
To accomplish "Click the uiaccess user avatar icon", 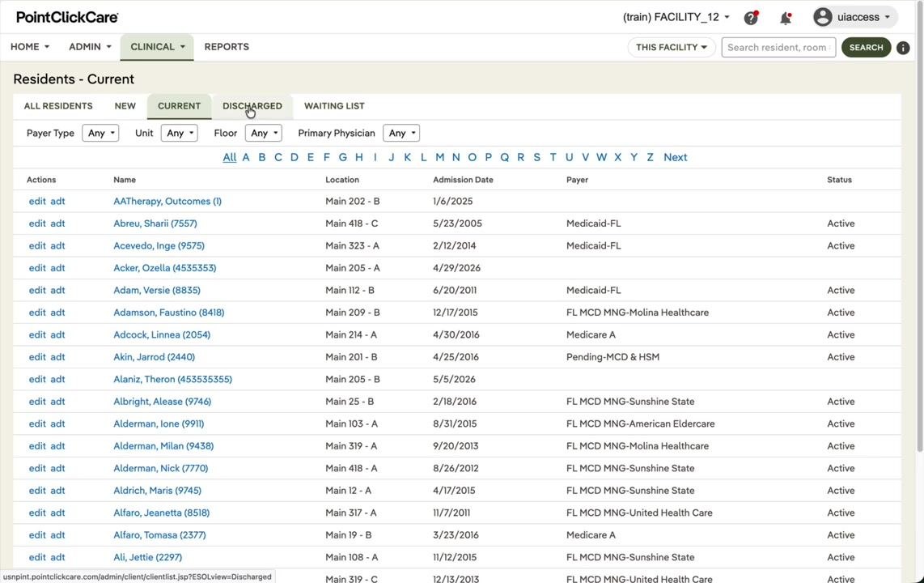I will pyautogui.click(x=823, y=17).
